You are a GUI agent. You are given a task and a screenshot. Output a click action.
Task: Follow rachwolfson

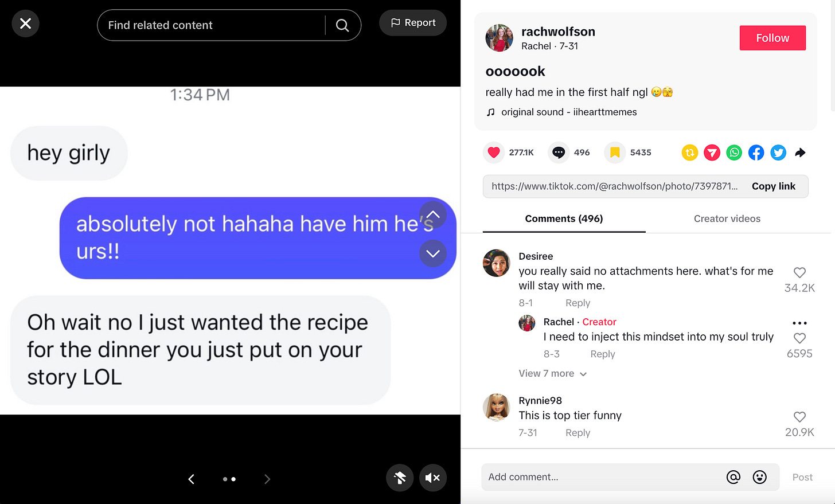click(772, 38)
